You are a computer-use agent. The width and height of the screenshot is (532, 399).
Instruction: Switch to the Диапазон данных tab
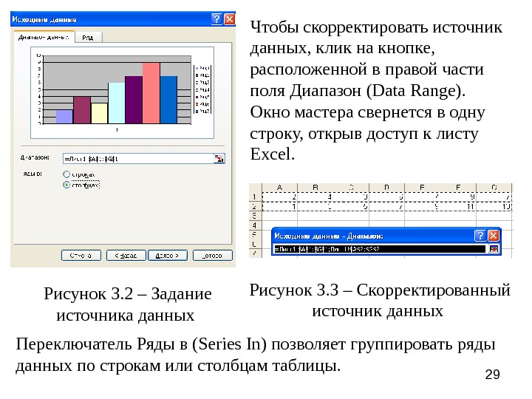click(x=44, y=37)
